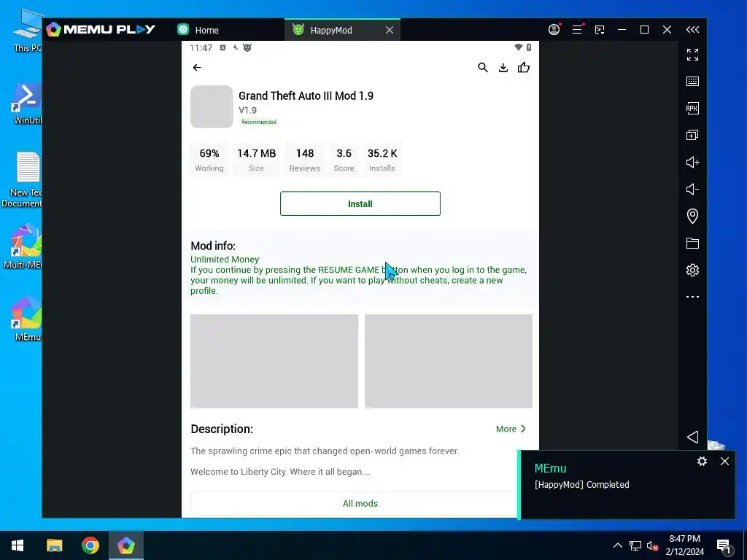Image resolution: width=747 pixels, height=560 pixels.
Task: Open the HappyMod downloads icon
Action: coord(503,68)
